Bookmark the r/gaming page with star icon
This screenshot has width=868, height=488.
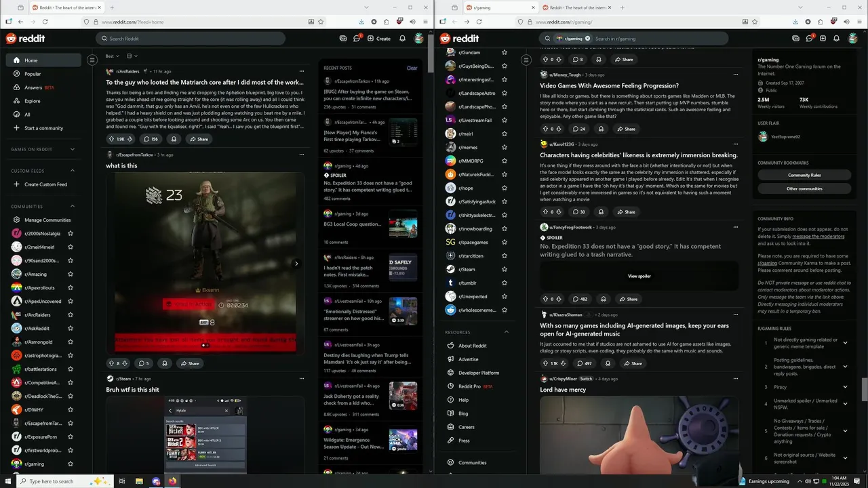757,22
